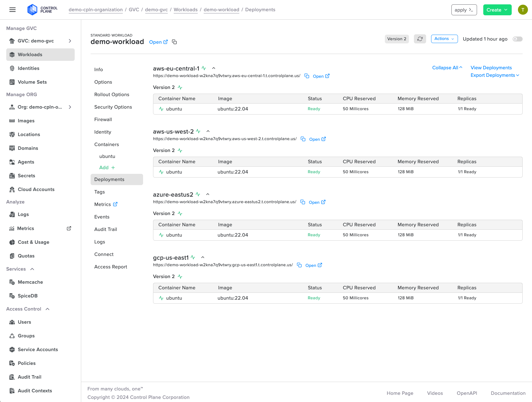Collapse the aws-us-west-2 deployment section

[208, 131]
